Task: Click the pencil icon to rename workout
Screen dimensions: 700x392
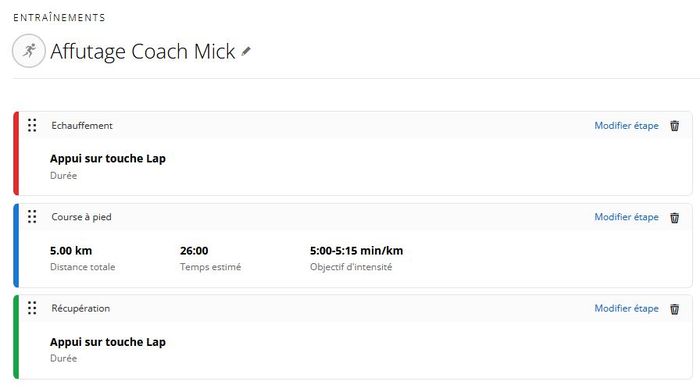Action: click(x=246, y=51)
